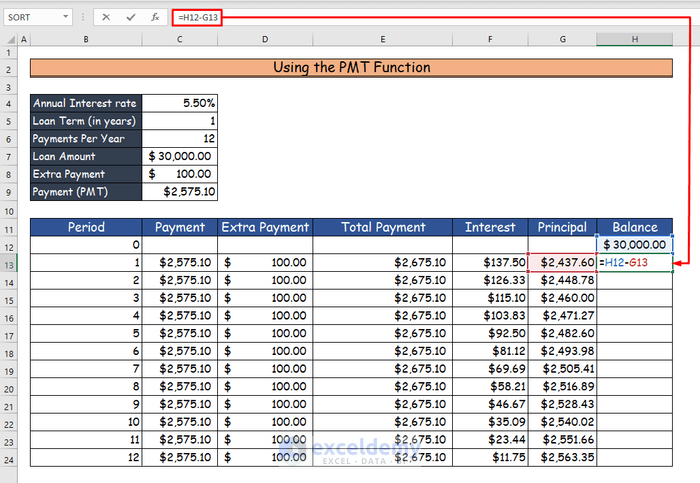Expand the Name Box dropdown arrow

[65, 17]
